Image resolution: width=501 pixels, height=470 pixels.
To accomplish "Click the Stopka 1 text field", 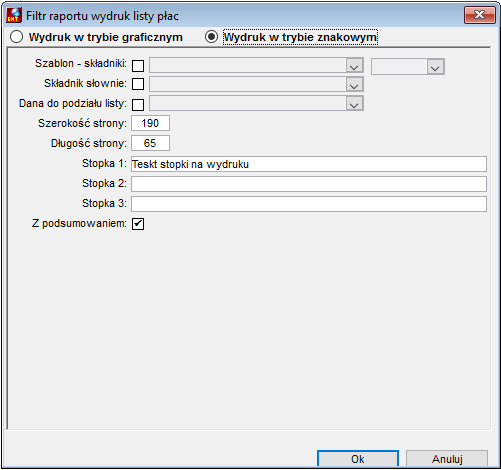I will click(x=309, y=164).
